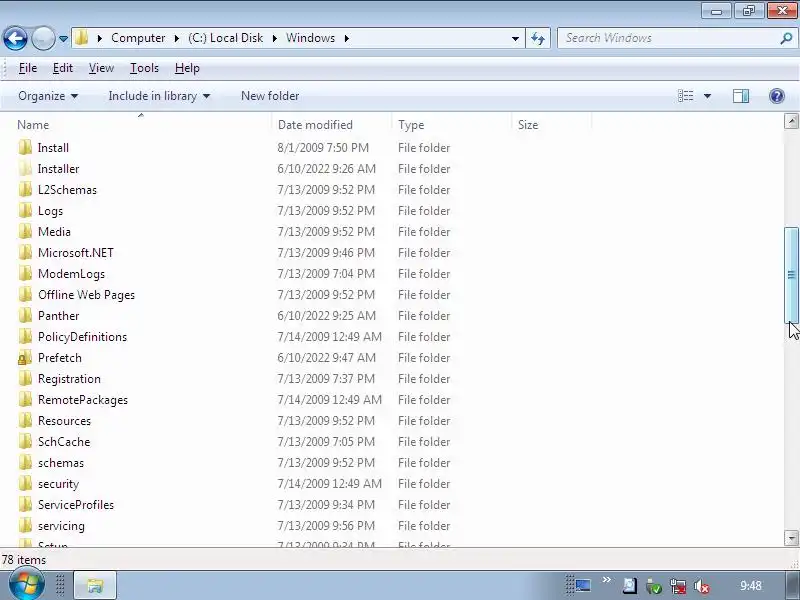Select the PolicyDefinitions folder icon
Viewport: 800px width, 600px height.
25,336
